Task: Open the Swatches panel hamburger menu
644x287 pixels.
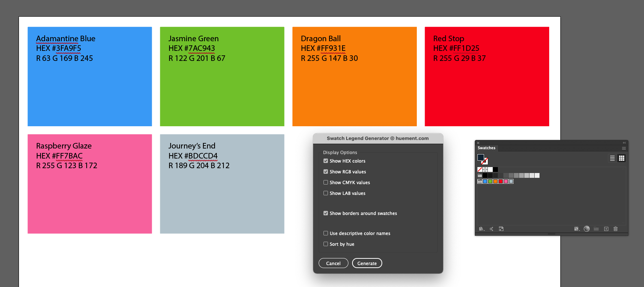Action: pyautogui.click(x=624, y=148)
